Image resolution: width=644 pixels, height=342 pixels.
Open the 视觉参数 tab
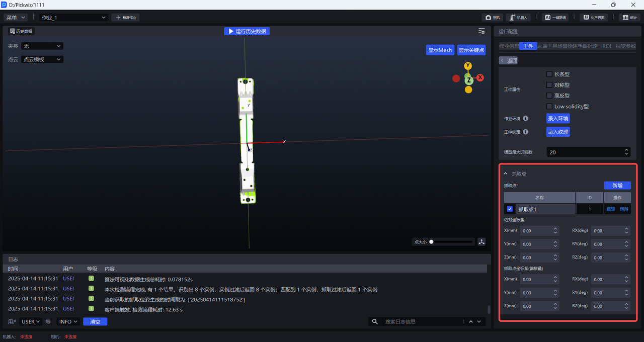point(625,46)
